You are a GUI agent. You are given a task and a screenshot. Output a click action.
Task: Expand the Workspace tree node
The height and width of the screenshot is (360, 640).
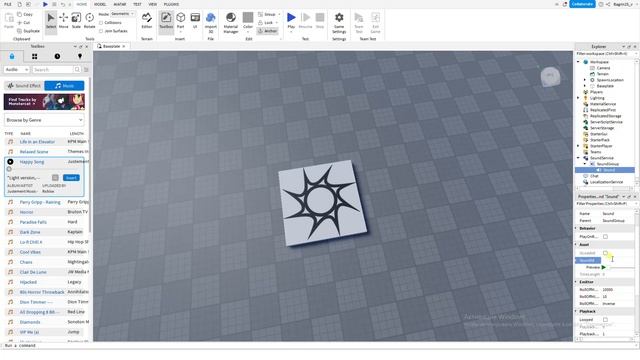click(578, 62)
